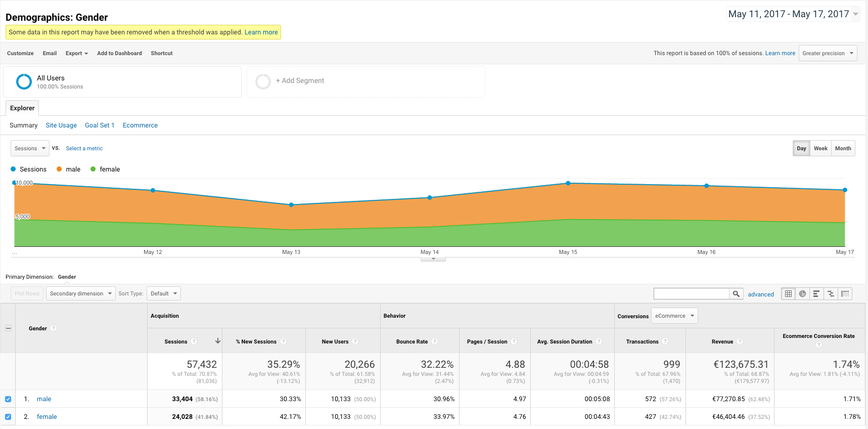The image size is (868, 429).
Task: Expand the Greater precision dropdown
Action: (x=828, y=53)
